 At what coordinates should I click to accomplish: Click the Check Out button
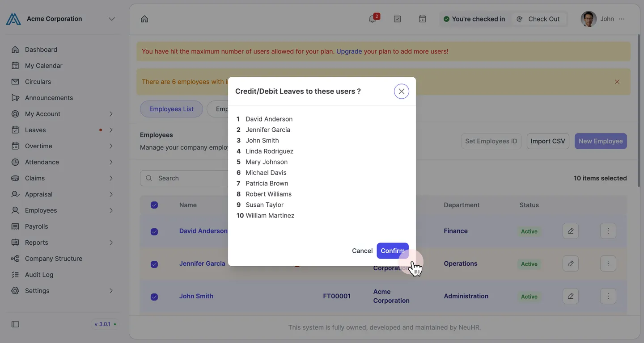(538, 19)
